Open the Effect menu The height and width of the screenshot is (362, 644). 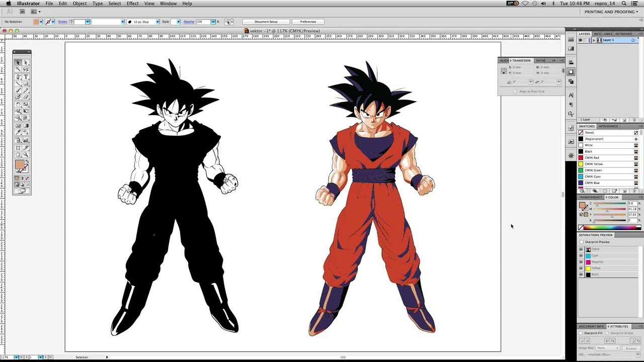click(x=132, y=4)
